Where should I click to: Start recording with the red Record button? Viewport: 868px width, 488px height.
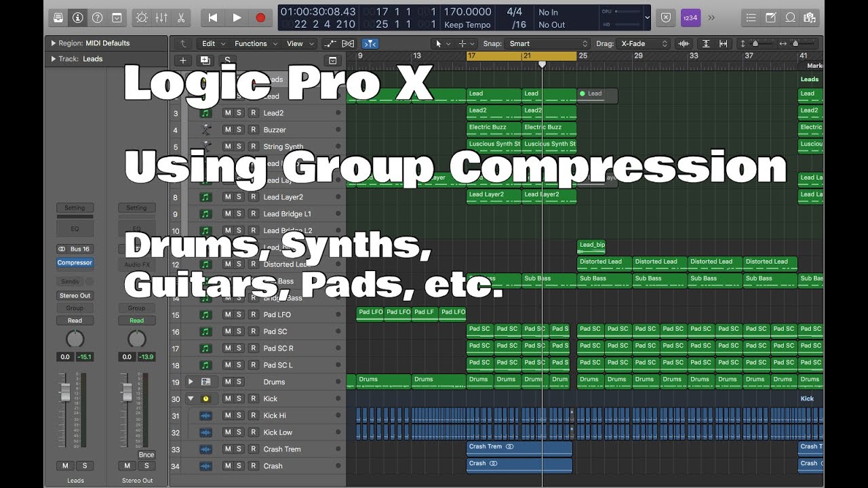[260, 18]
